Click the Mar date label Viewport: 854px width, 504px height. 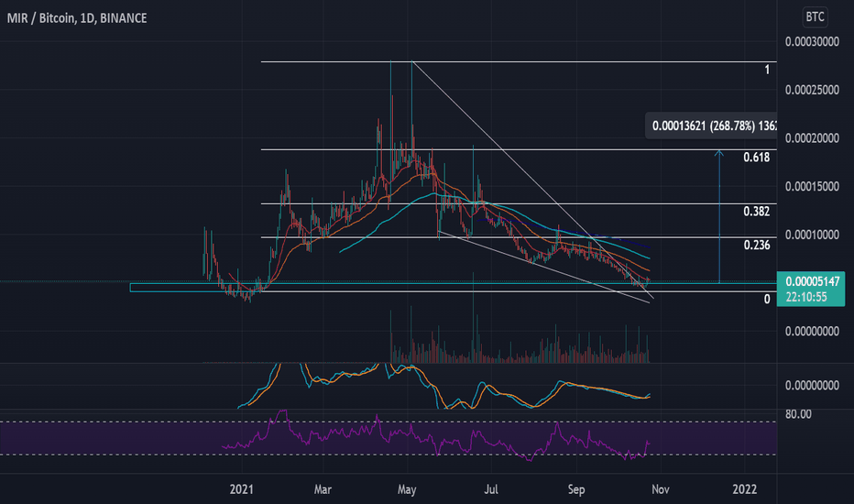point(323,489)
